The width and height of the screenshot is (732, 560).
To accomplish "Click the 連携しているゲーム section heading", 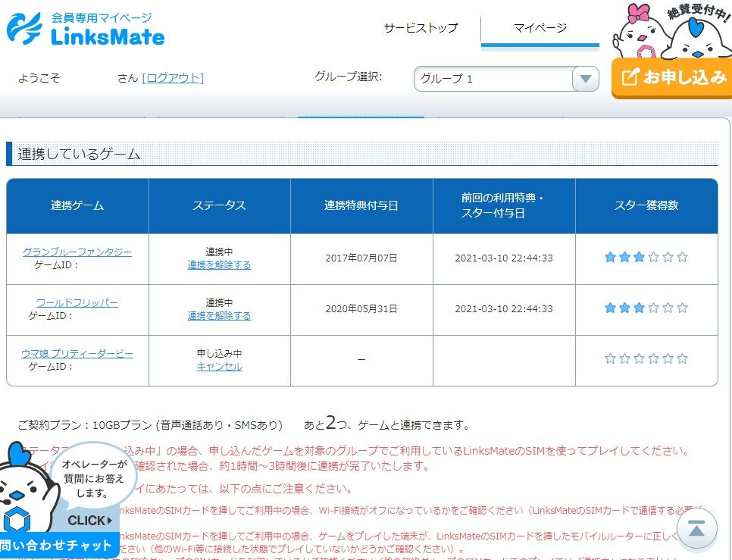I will (79, 154).
